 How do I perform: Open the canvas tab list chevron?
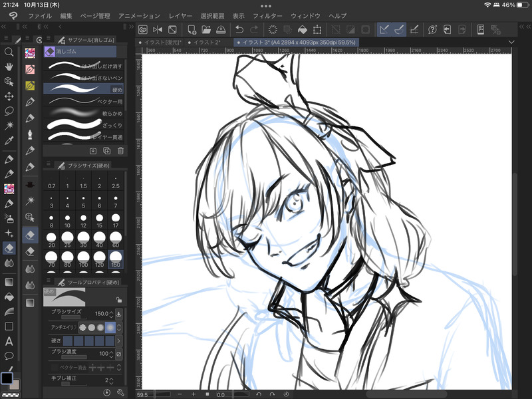511,43
